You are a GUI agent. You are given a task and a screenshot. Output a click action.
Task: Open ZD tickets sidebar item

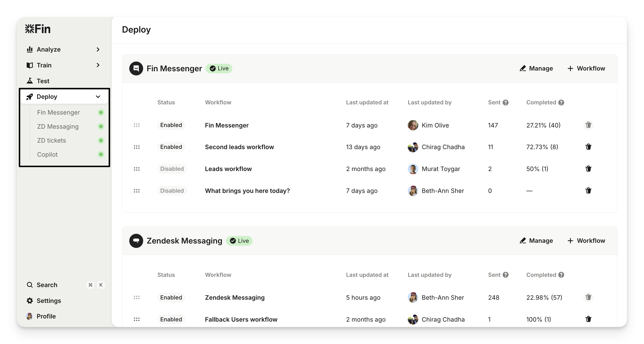click(52, 140)
